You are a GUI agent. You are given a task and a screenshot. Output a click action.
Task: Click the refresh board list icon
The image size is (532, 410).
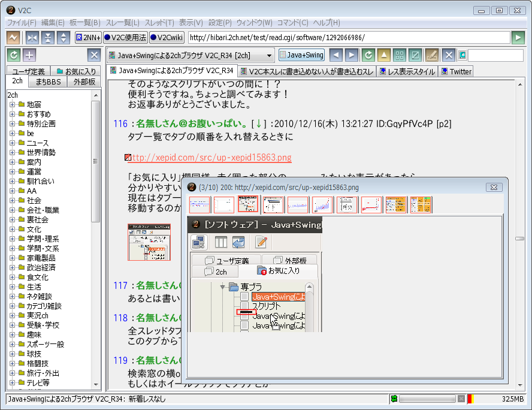[x=13, y=55]
